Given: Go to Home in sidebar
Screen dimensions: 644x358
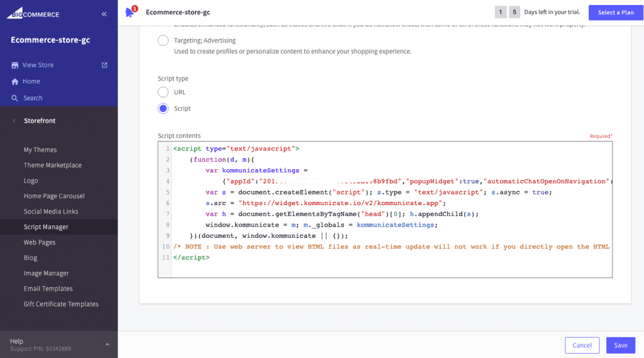Looking at the screenshot, I should [x=31, y=81].
